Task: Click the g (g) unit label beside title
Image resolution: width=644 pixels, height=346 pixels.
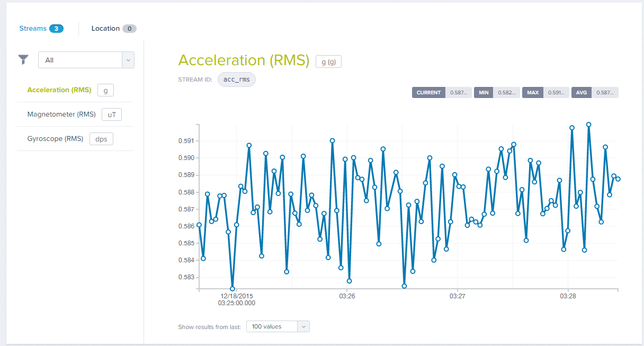Action: click(328, 61)
